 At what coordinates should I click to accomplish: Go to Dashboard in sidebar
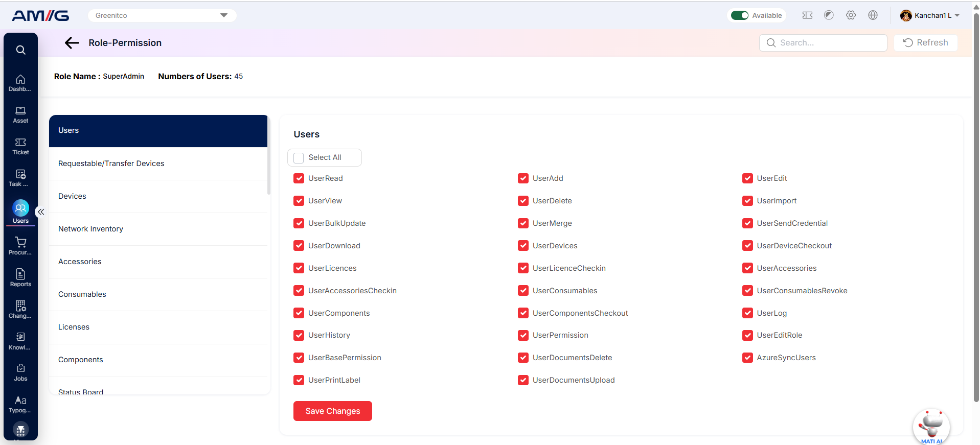(20, 83)
